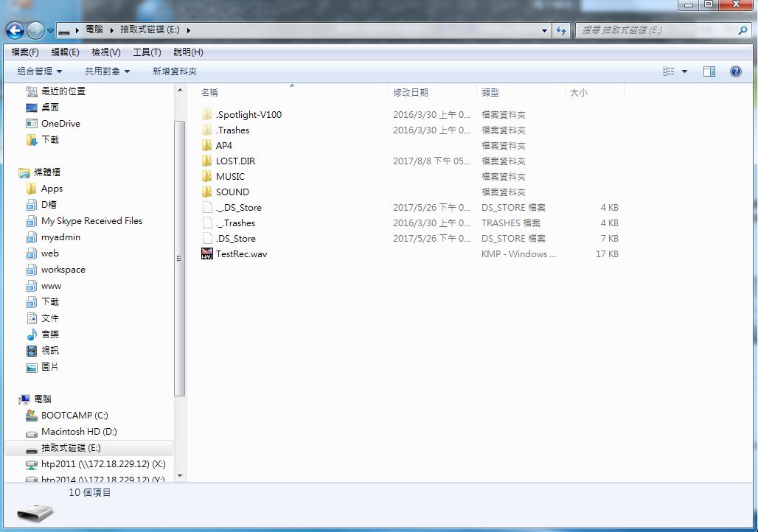Click 新增資料夾 button
758x532 pixels.
[x=175, y=71]
